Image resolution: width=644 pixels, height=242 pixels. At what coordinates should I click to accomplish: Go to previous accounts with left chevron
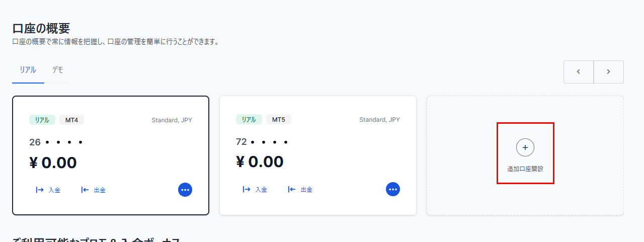[579, 72]
